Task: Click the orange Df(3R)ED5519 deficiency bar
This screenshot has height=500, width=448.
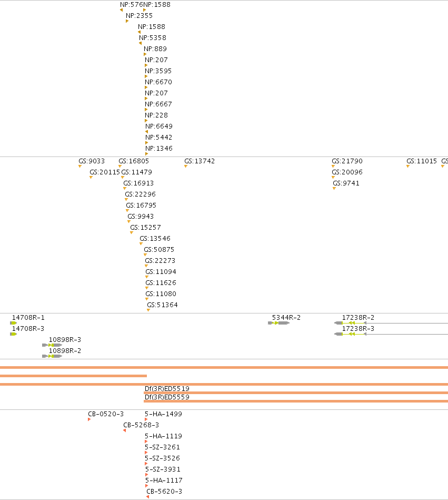Action: [296, 393]
